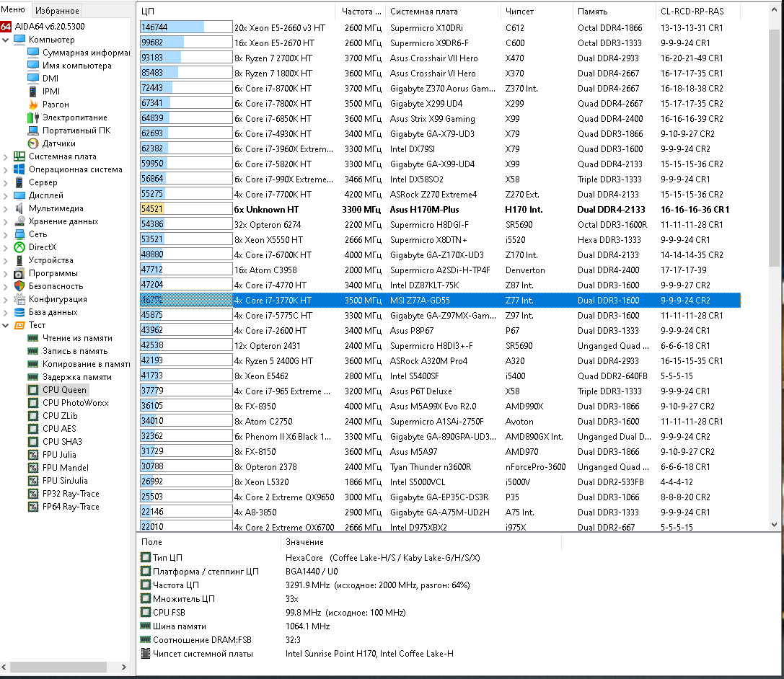The image size is (784, 679).
Task: Click the Конфигурация gear icon
Action: click(x=19, y=299)
